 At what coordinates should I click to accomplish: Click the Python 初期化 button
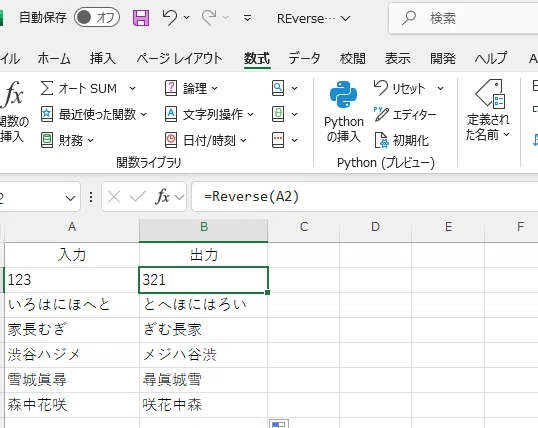click(x=401, y=140)
